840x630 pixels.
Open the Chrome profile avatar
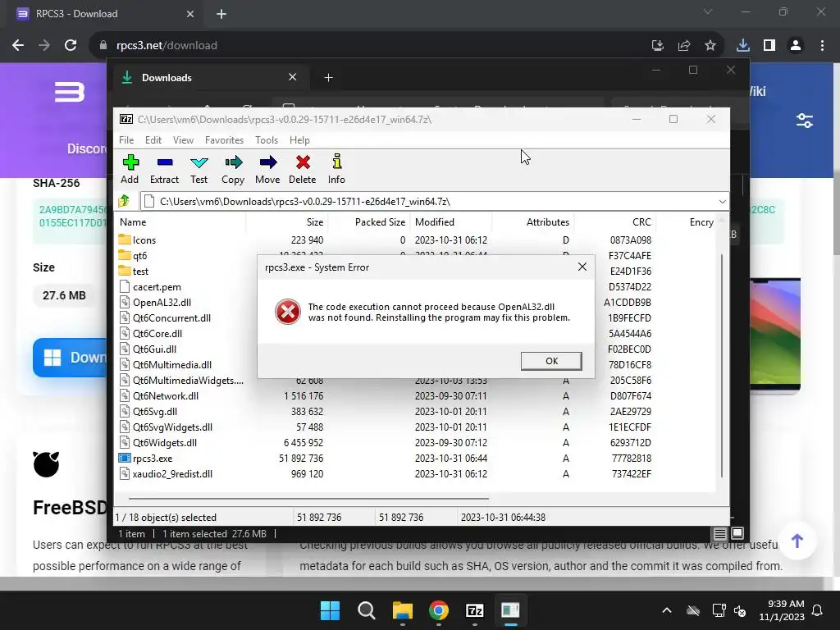pos(796,46)
